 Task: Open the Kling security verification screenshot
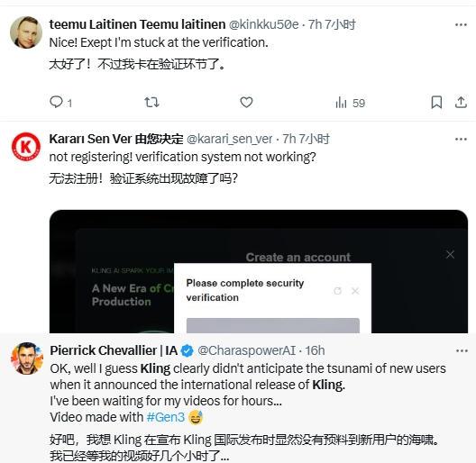(259, 271)
